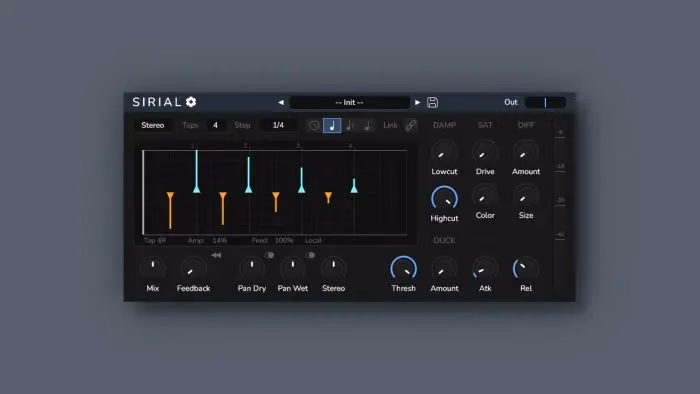Click the SAT section header
700x394 pixels.
(x=485, y=125)
